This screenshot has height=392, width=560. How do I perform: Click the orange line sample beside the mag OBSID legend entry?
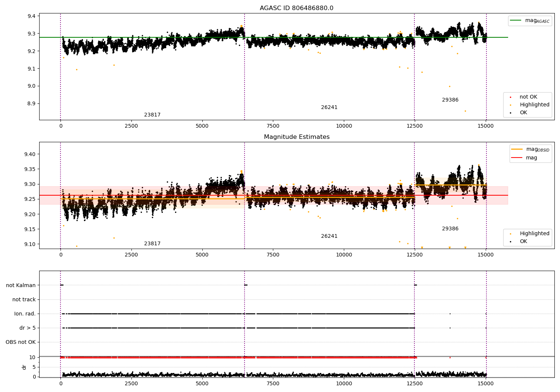pos(517,149)
